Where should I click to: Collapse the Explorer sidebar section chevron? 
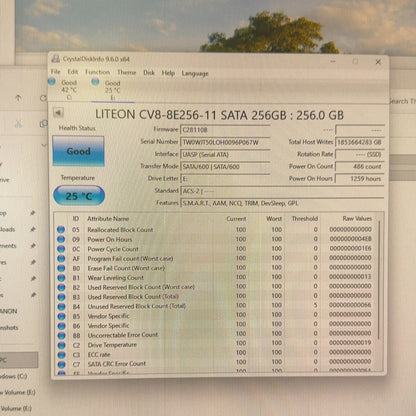tap(44, 145)
